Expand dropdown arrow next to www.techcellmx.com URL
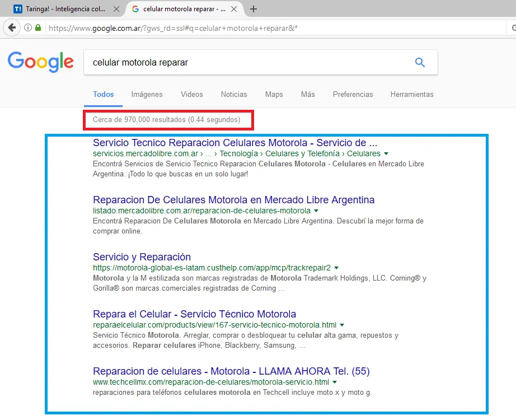This screenshot has height=420, width=516. coord(335,382)
